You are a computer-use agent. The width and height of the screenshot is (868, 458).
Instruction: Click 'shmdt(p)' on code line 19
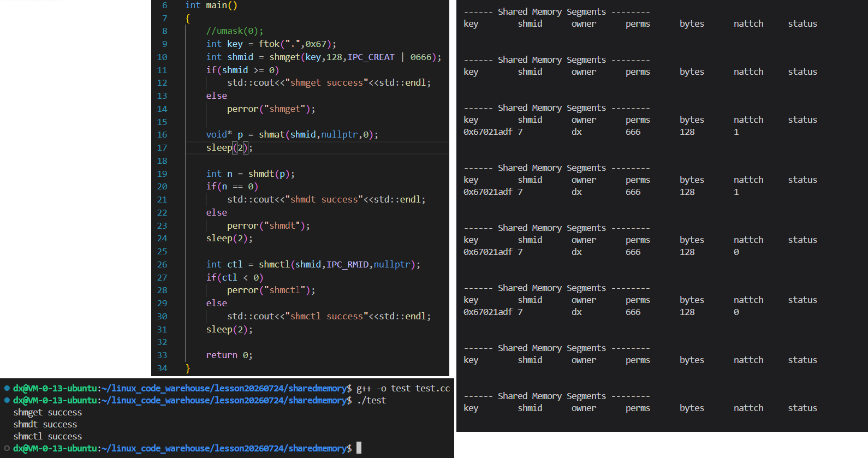[x=269, y=174]
